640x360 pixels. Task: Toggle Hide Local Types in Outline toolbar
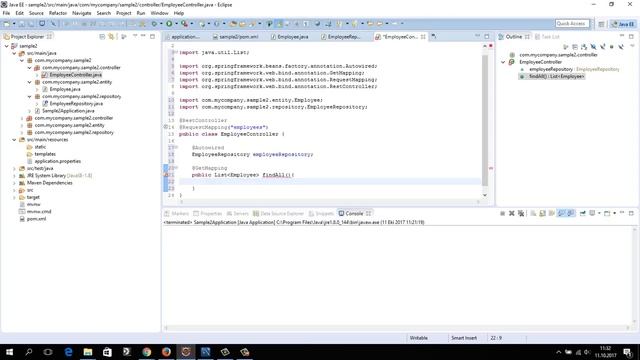point(621,47)
